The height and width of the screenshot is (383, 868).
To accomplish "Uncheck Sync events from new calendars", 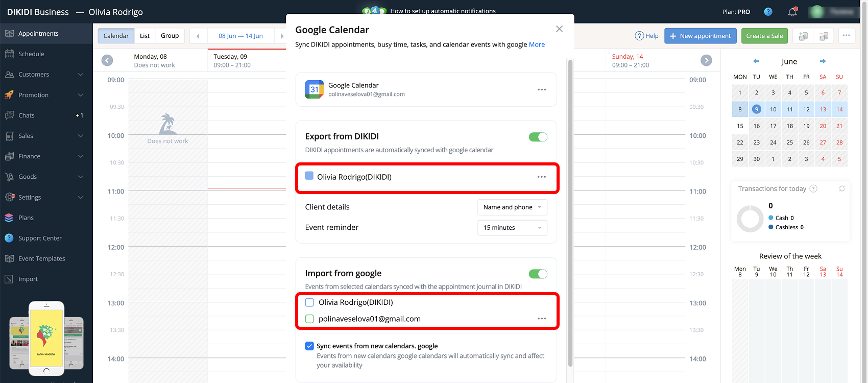I will click(x=309, y=346).
